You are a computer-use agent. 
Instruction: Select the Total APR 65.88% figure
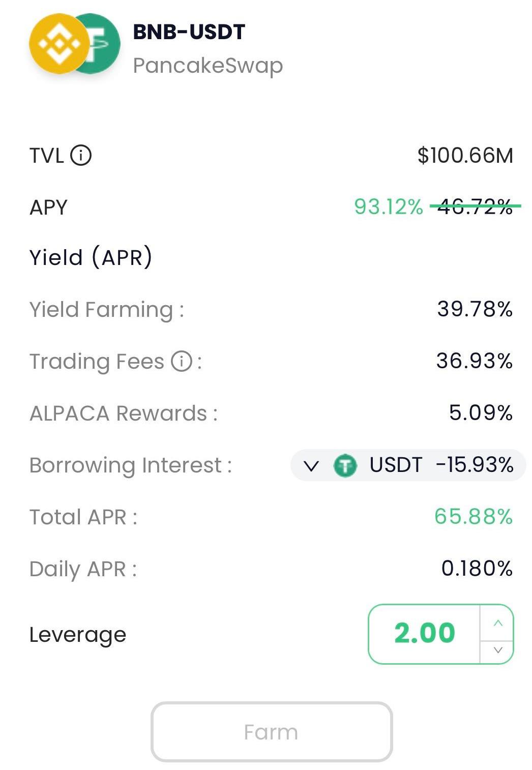pyautogui.click(x=474, y=517)
